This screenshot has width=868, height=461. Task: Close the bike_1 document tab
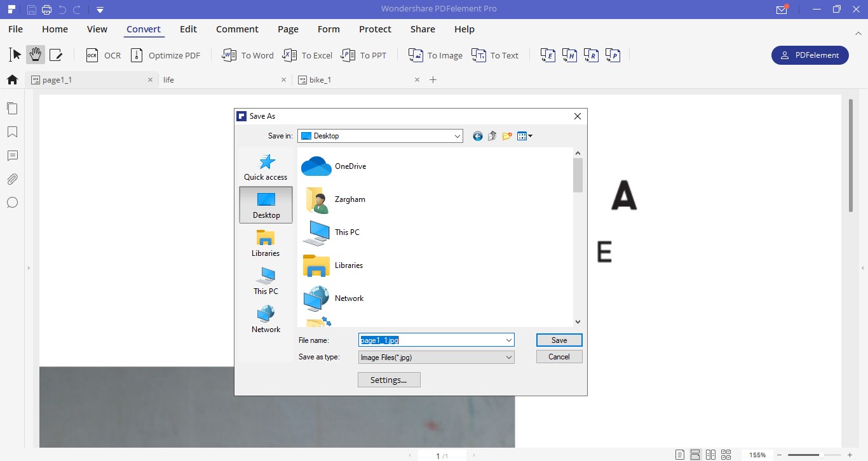click(417, 80)
